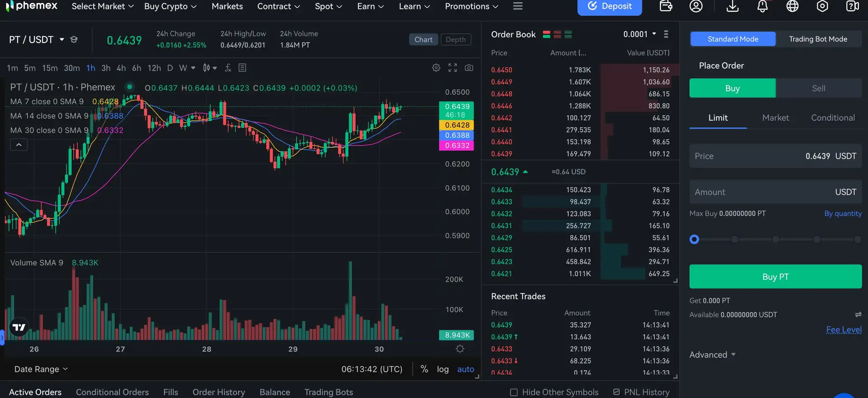Expand chart to fullscreen mode
This screenshot has width=868, height=398.
click(453, 68)
